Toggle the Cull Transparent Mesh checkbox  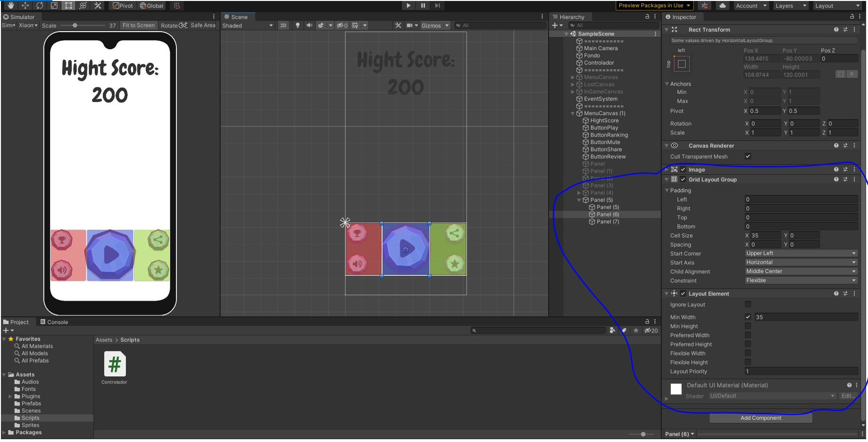pos(748,156)
